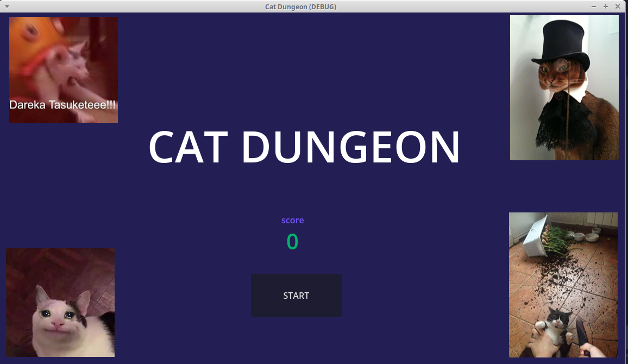Click the purple 'score' label
Image resolution: width=628 pixels, height=364 pixels.
(292, 220)
